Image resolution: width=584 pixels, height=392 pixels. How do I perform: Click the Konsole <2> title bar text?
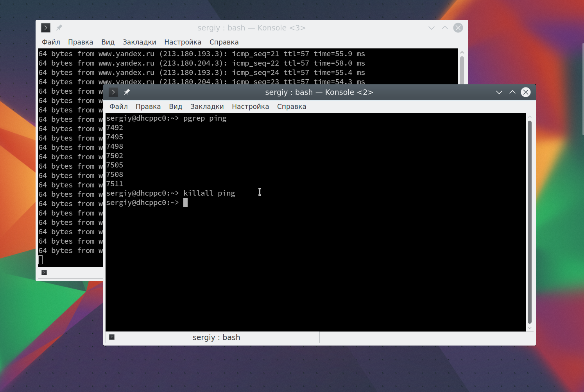[319, 93]
